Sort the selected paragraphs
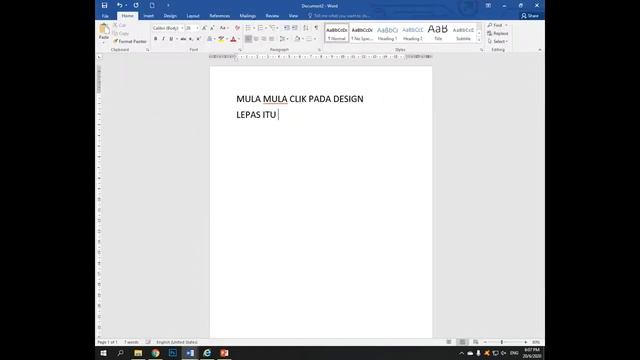640x360 pixels. (x=306, y=28)
